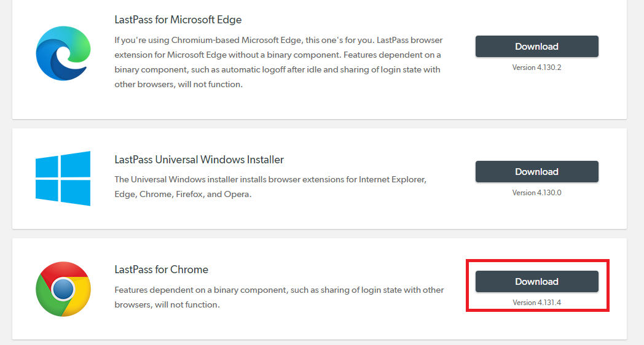Click 'Edge, Chrome, Firefox, and Opera' text line

tap(183, 195)
